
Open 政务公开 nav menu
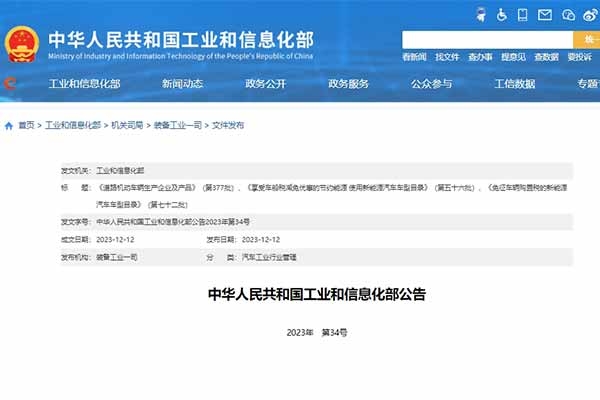click(x=266, y=83)
